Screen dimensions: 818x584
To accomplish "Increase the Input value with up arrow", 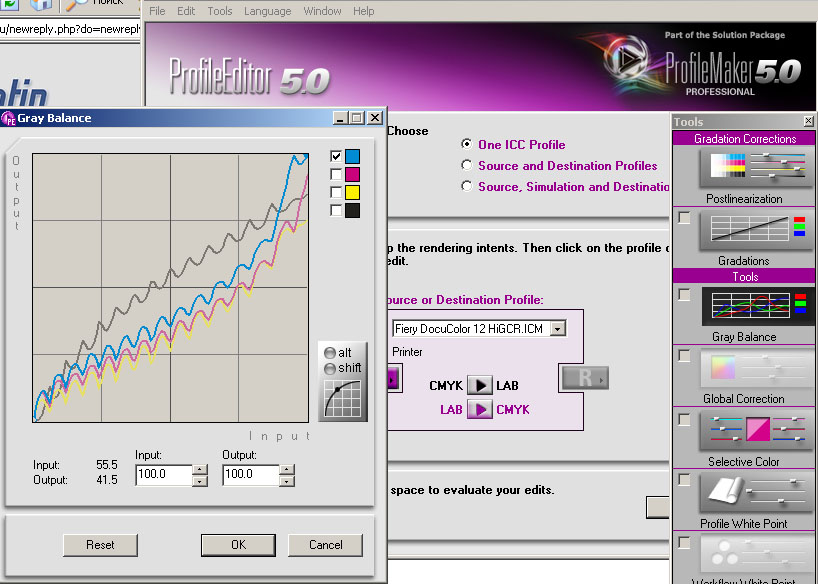I will (x=200, y=469).
